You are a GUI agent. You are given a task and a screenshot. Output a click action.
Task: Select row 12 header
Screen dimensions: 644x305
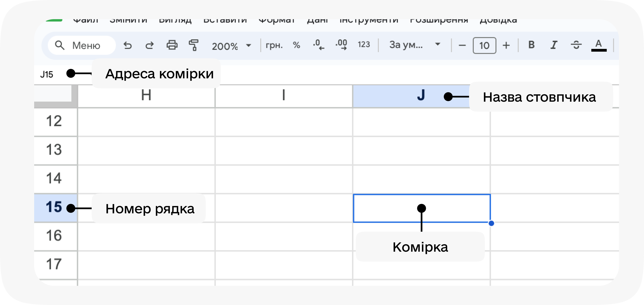pos(55,122)
